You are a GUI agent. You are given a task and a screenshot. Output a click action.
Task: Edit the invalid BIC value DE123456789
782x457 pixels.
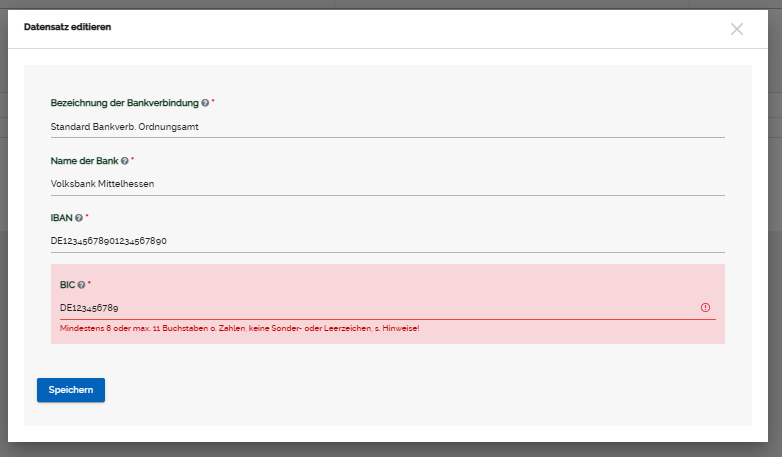(x=370, y=308)
